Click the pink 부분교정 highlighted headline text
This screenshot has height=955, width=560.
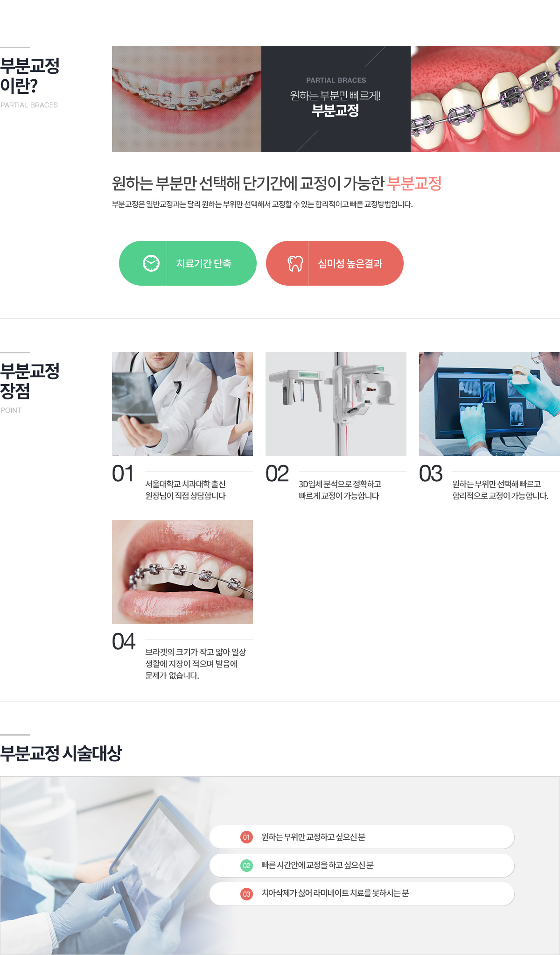point(414,183)
